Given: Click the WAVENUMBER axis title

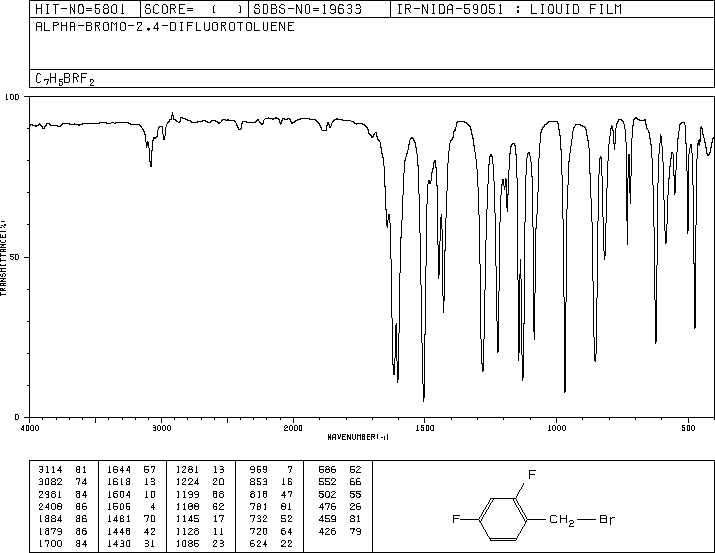Looking at the screenshot, I should [x=358, y=437].
